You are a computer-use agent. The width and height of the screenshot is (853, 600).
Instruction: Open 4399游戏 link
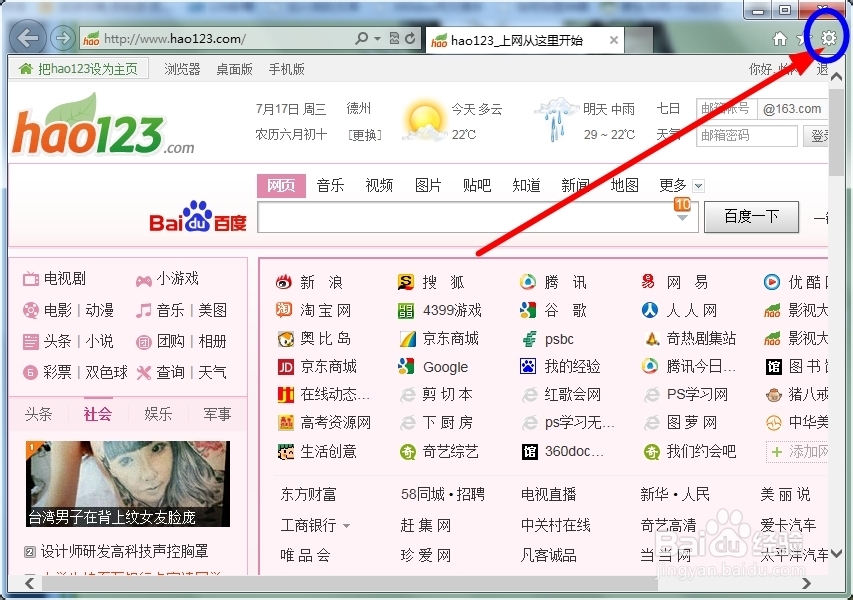[x=452, y=311]
